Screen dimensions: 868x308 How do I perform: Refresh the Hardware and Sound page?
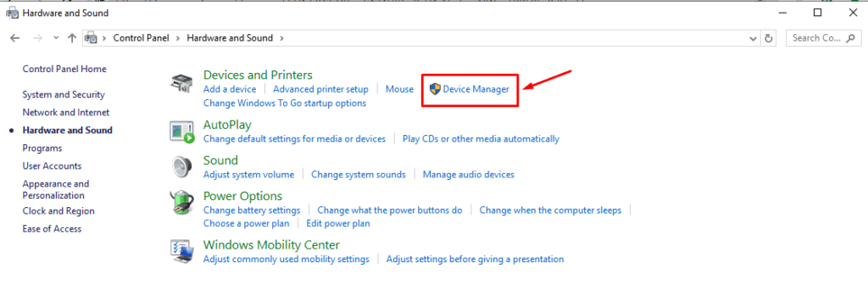[768, 38]
